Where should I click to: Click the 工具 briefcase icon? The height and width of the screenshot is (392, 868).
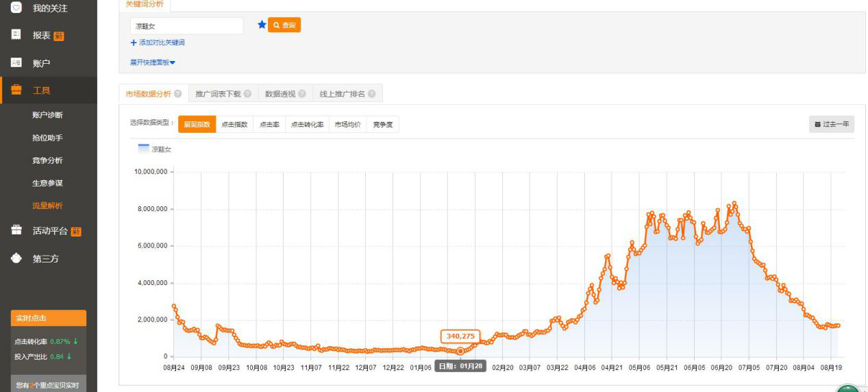tap(16, 90)
